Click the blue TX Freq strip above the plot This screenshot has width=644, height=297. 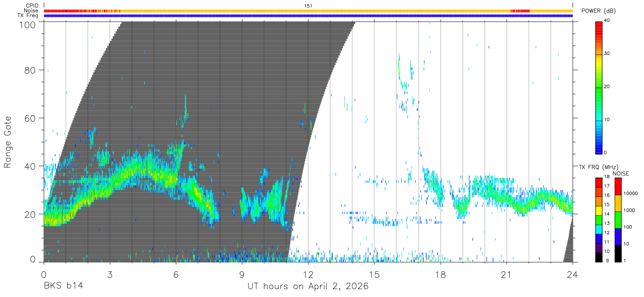pos(308,16)
